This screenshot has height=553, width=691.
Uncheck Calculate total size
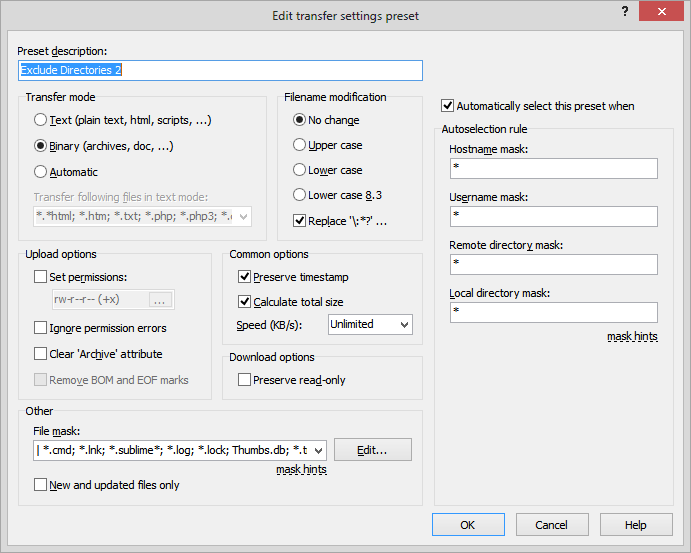tap(245, 302)
